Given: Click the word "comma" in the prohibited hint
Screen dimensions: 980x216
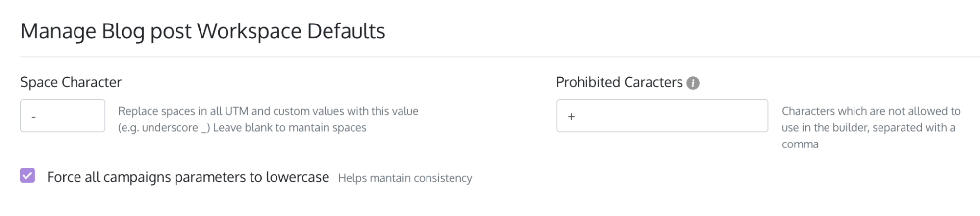Looking at the screenshot, I should (800, 144).
